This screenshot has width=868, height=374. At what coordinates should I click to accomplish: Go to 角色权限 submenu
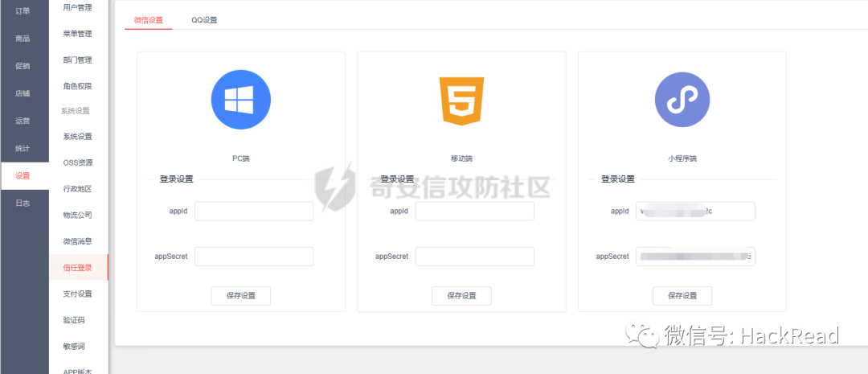77,86
